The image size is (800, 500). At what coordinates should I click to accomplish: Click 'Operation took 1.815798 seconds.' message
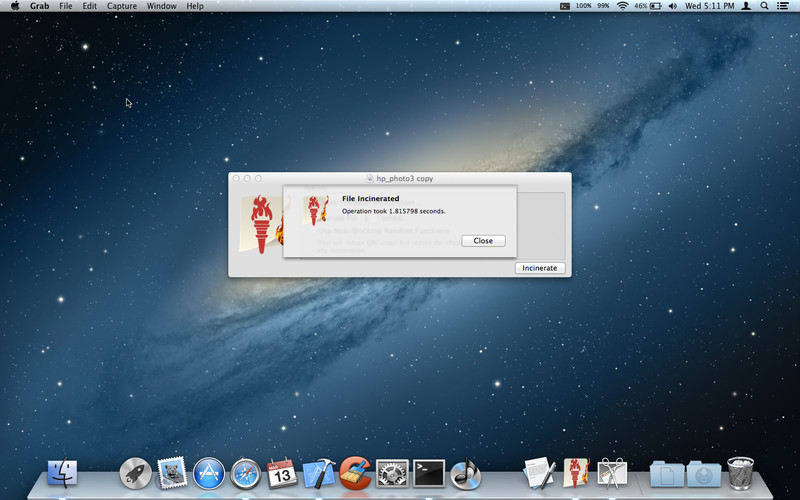point(393,211)
